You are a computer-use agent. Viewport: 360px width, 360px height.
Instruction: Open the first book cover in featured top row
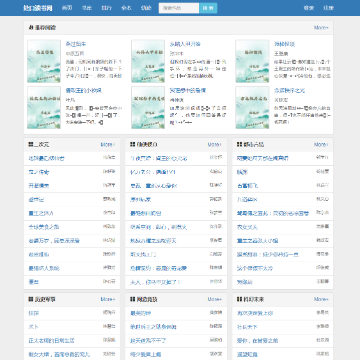[44, 61]
